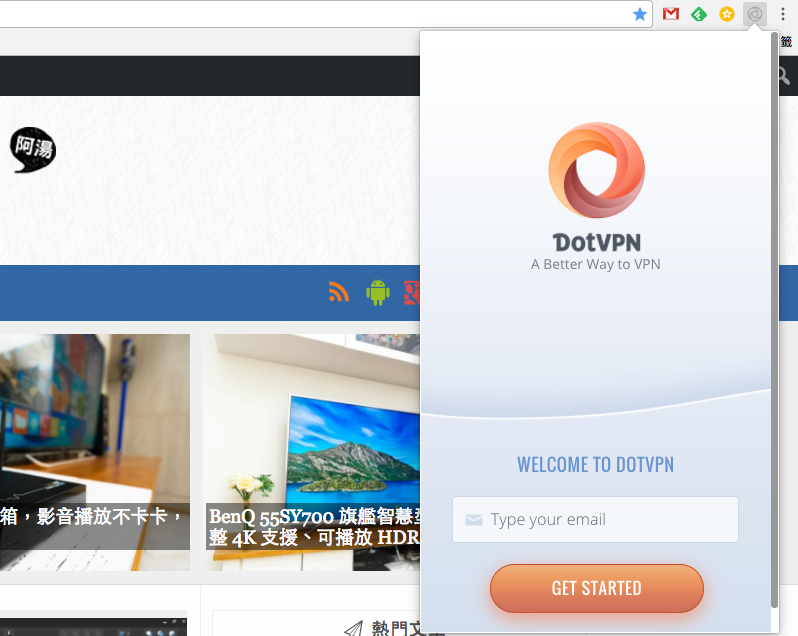Open the Gmail extension icon

[x=671, y=14]
